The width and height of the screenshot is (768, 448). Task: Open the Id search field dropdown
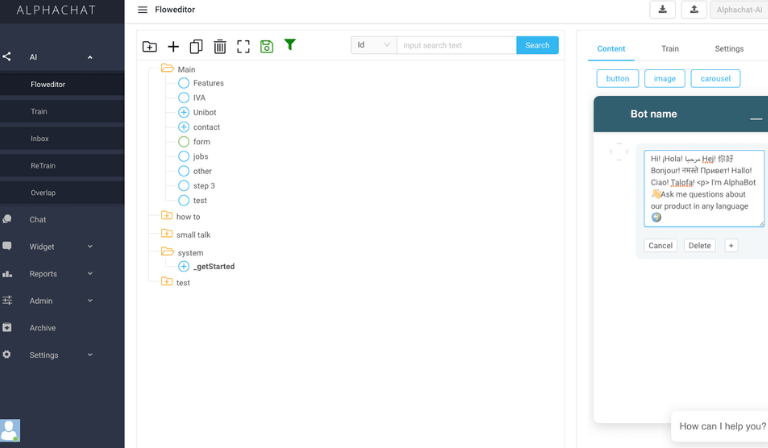pos(374,45)
